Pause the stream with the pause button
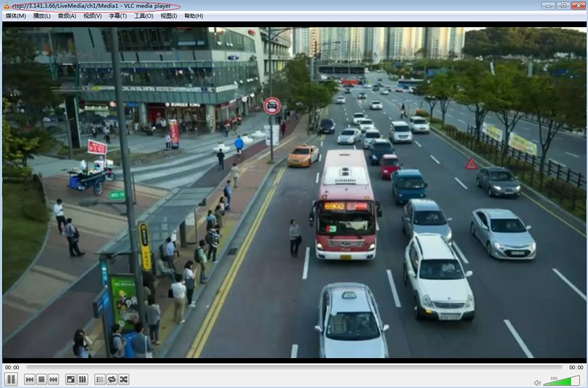The width and height of the screenshot is (588, 388). pyautogui.click(x=11, y=379)
